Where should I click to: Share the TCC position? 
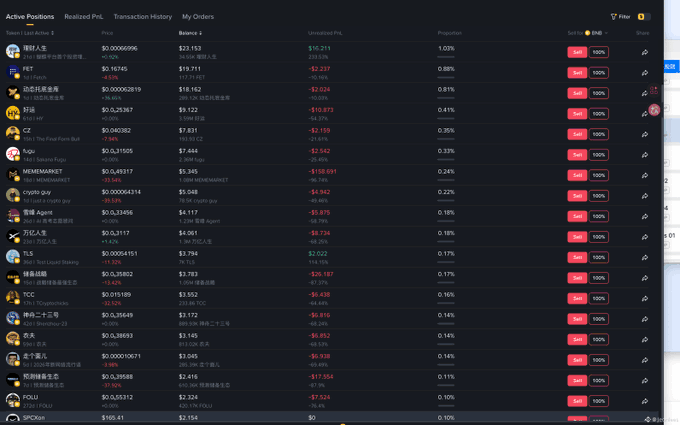coord(645,298)
